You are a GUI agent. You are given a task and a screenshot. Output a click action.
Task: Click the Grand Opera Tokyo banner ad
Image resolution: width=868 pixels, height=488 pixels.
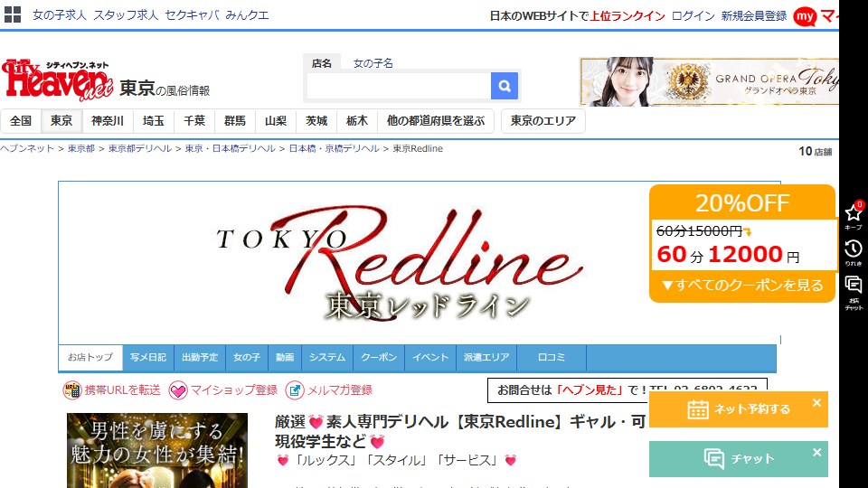pyautogui.click(x=709, y=81)
